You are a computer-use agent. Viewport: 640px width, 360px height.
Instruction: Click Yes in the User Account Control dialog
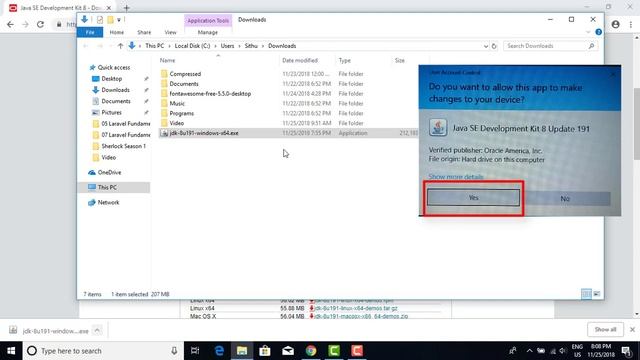(473, 198)
